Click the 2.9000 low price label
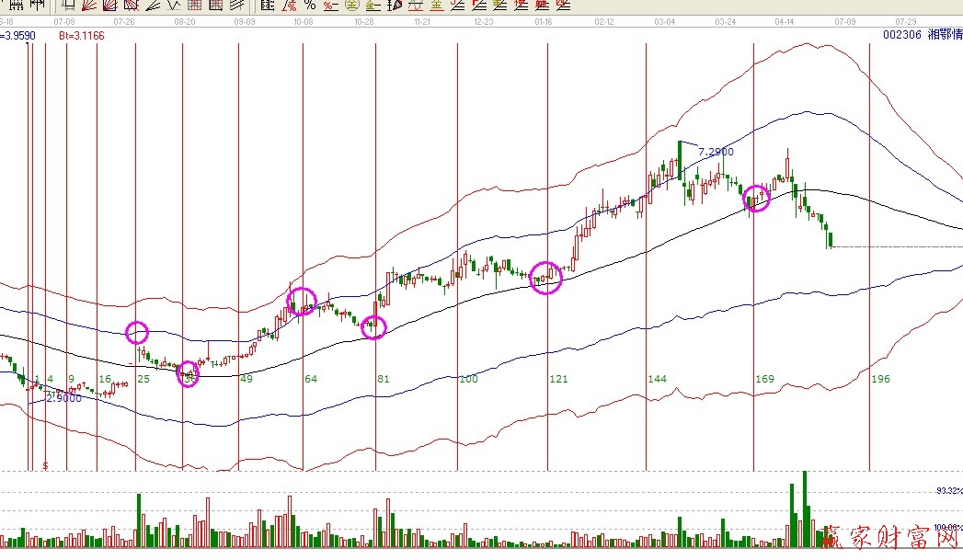Image resolution: width=963 pixels, height=560 pixels. (x=63, y=398)
